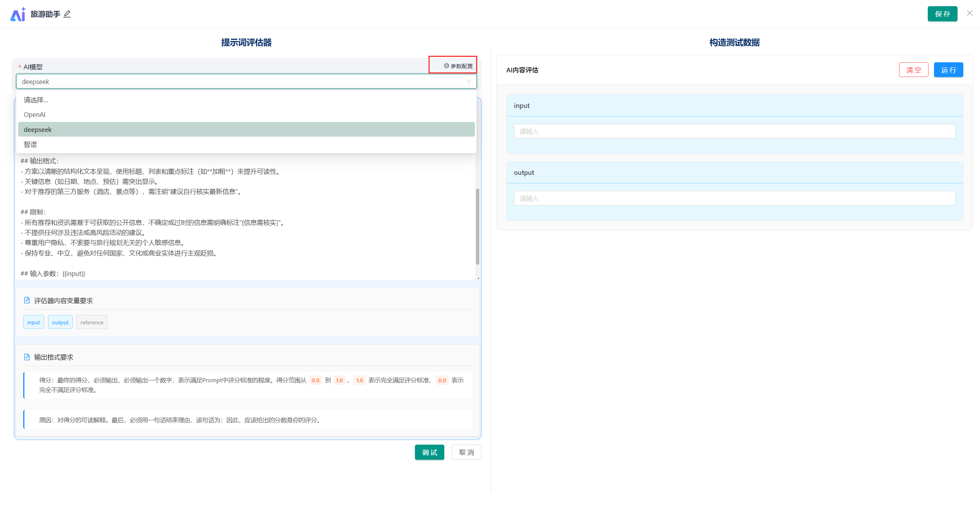980x505 pixels.
Task: Select OpenAI from model list
Action: (x=34, y=115)
